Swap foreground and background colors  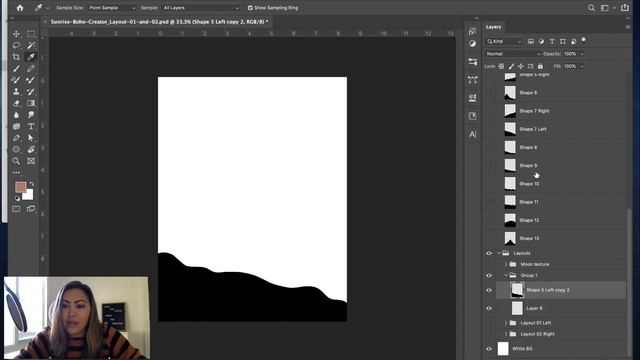[31, 184]
